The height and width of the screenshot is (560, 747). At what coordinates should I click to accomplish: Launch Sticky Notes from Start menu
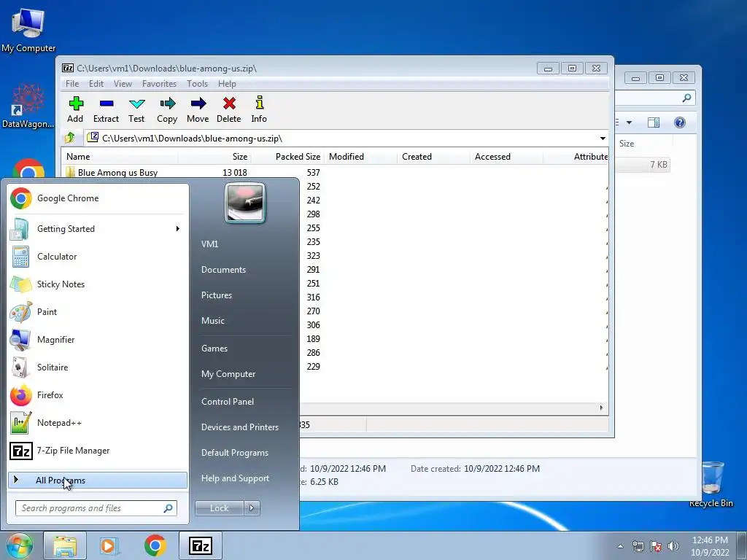pos(97,284)
